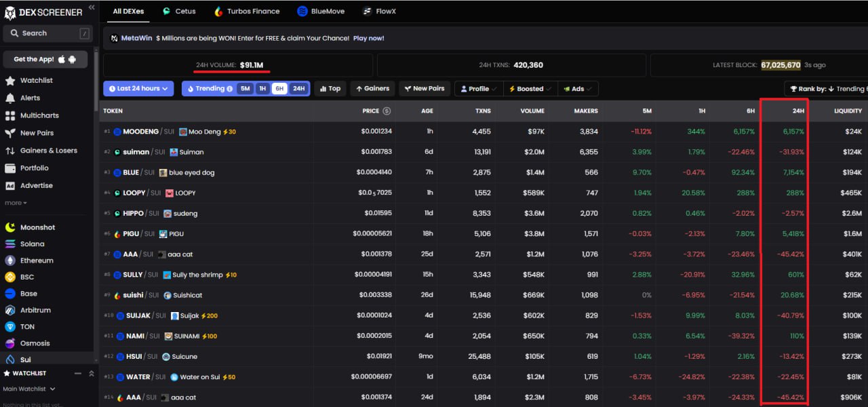Show Top tokens filter
Screen dimensions: 868x407
coord(330,89)
